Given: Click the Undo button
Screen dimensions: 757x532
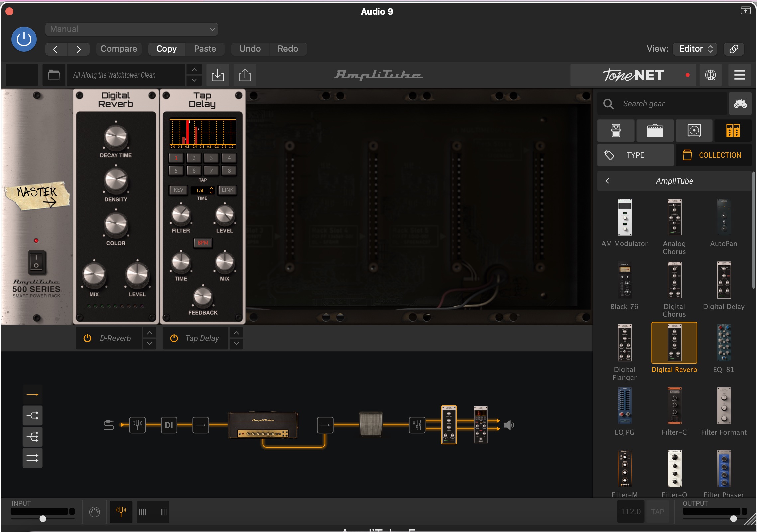Looking at the screenshot, I should pyautogui.click(x=250, y=49).
